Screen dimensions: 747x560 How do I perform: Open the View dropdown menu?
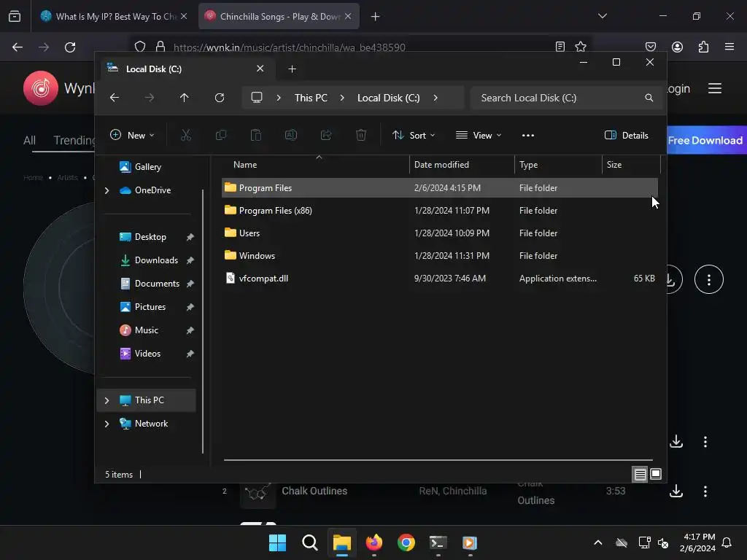tap(479, 135)
